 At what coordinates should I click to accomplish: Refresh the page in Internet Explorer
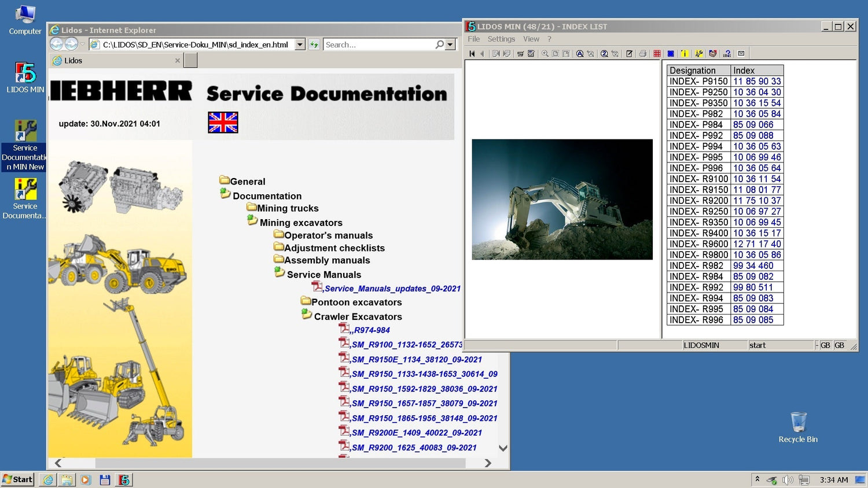point(314,45)
